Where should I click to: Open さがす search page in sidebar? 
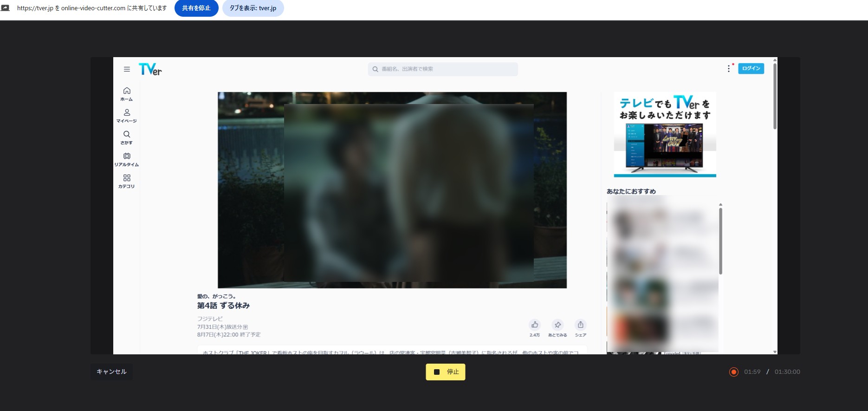(x=127, y=137)
